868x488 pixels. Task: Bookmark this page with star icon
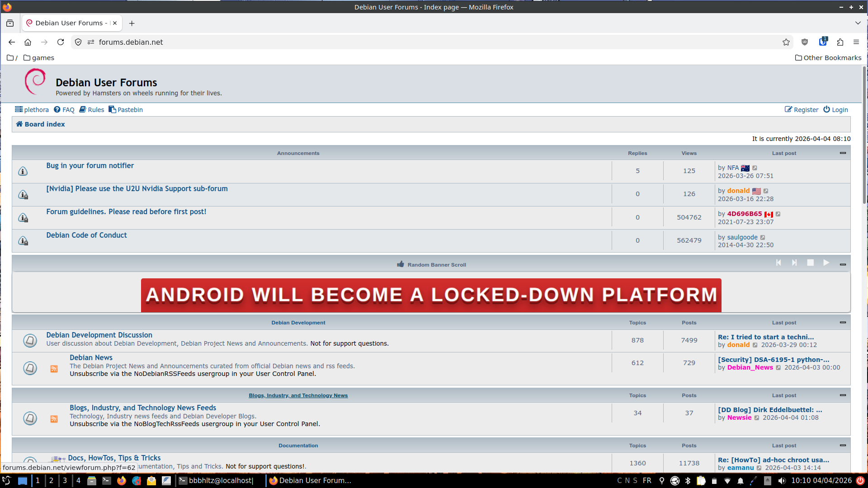point(786,42)
